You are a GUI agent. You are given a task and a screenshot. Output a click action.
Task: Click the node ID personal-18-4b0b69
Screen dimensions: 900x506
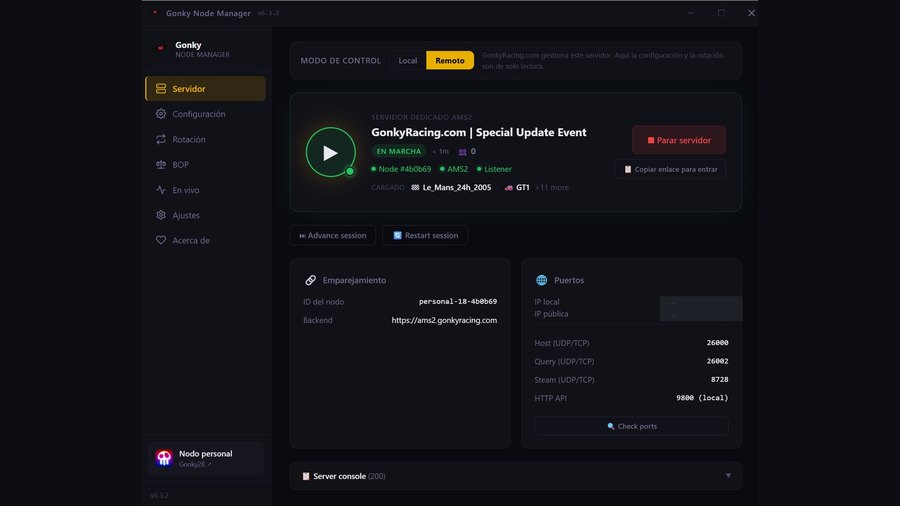[x=458, y=301]
